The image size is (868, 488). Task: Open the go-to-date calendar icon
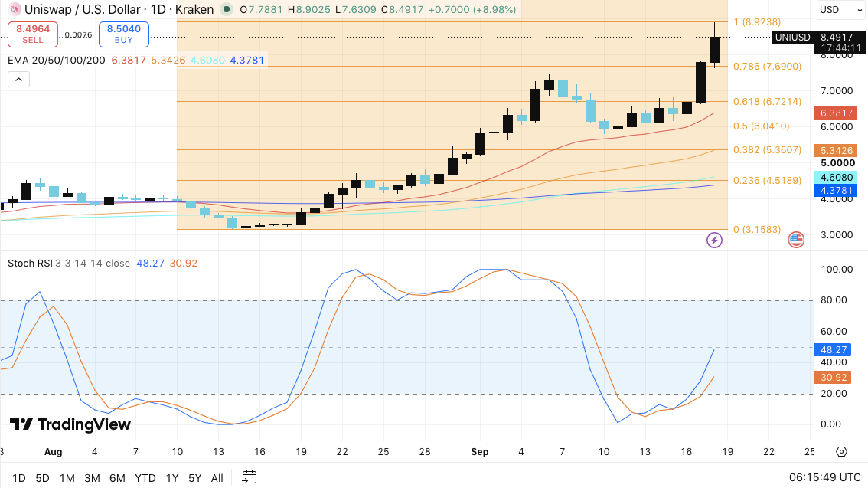[249, 477]
